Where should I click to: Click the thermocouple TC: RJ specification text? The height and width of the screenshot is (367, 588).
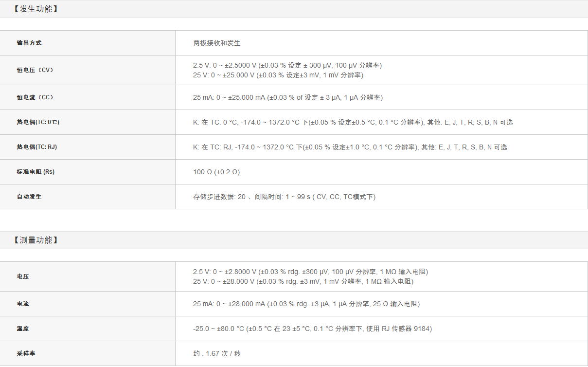pyautogui.click(x=350, y=147)
